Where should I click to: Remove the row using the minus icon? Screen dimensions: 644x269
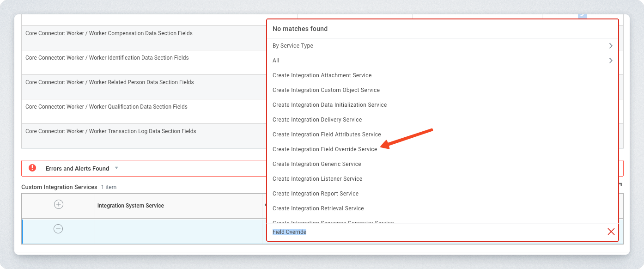click(x=58, y=229)
